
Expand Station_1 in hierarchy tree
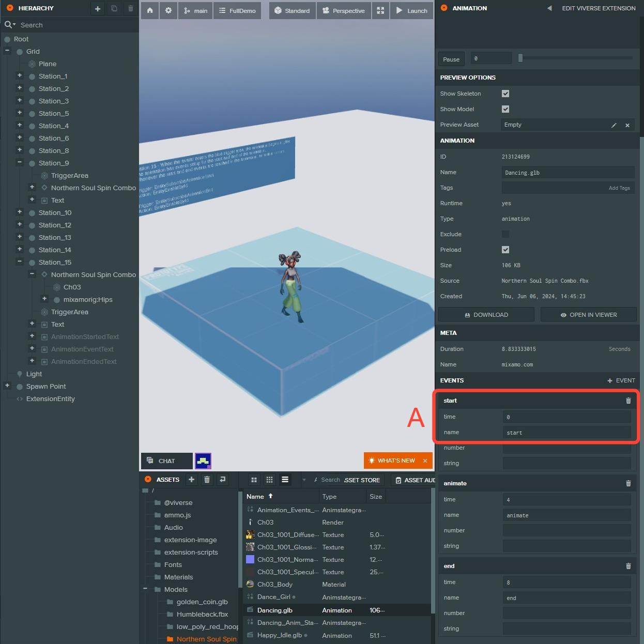click(20, 75)
